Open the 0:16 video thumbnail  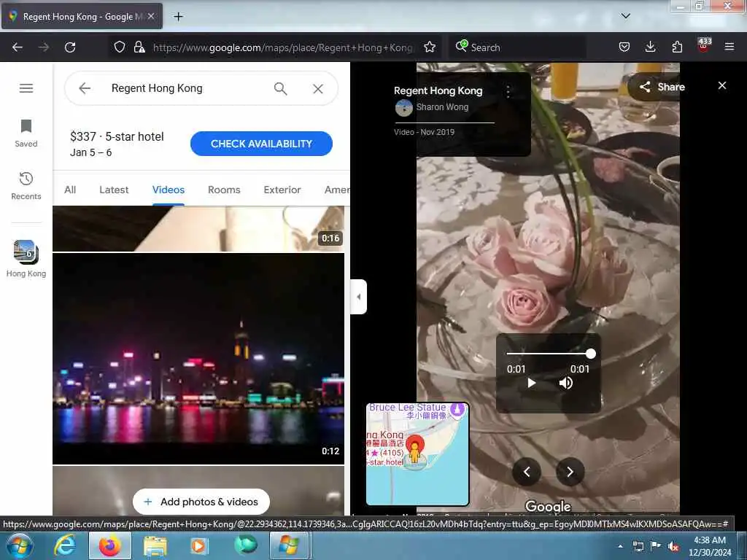point(198,228)
